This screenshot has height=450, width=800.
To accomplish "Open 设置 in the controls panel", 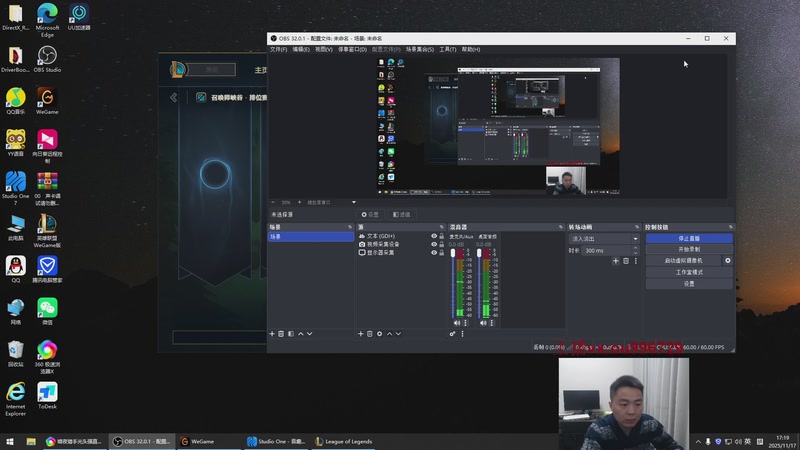I will tap(689, 284).
